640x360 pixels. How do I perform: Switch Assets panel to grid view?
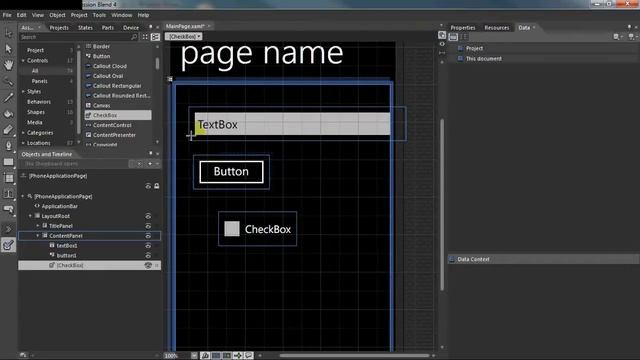click(145, 37)
